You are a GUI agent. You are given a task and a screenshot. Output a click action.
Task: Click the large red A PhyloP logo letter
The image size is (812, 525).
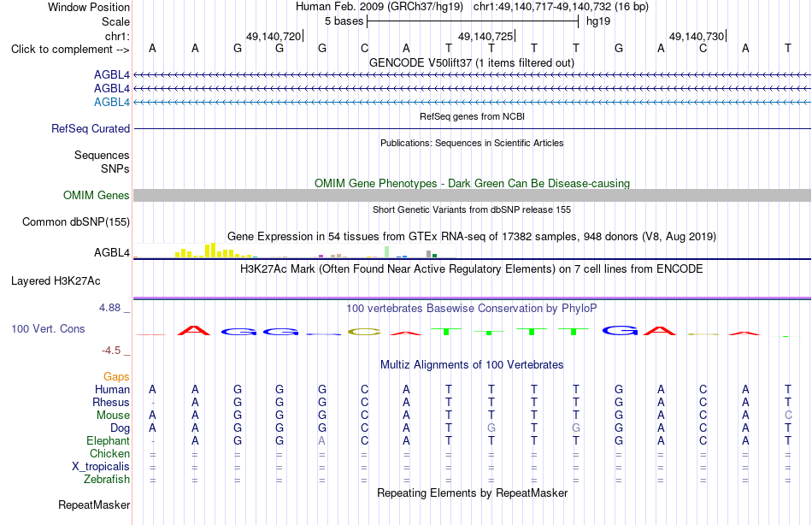point(194,331)
